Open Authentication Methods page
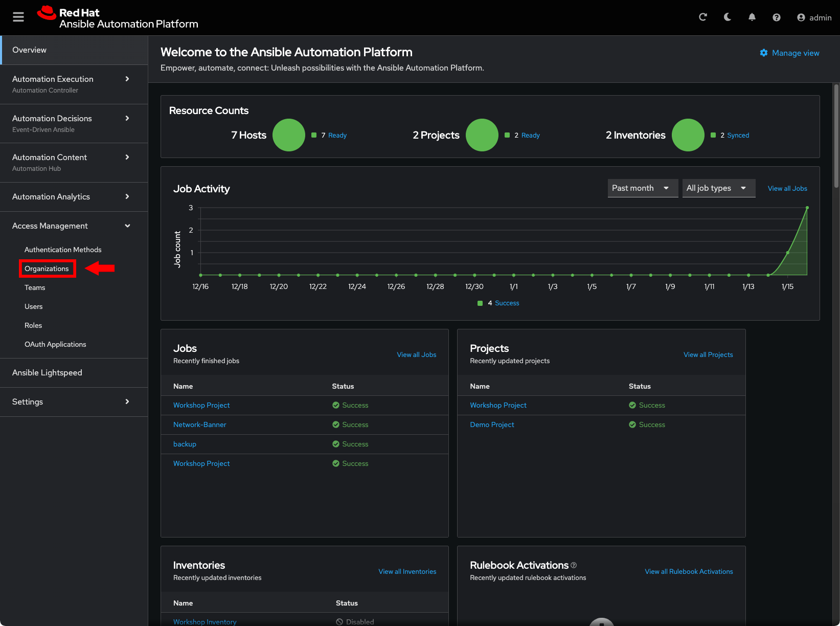Screen dimensions: 840x626 click(x=63, y=250)
